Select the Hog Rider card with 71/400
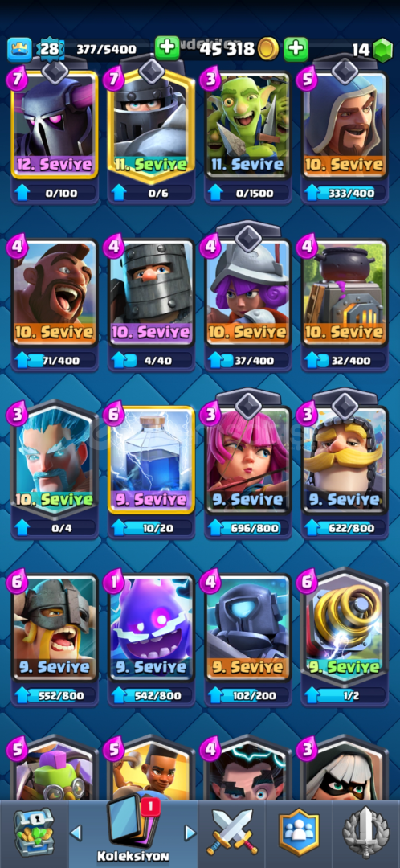The height and width of the screenshot is (868, 400). pos(55,293)
